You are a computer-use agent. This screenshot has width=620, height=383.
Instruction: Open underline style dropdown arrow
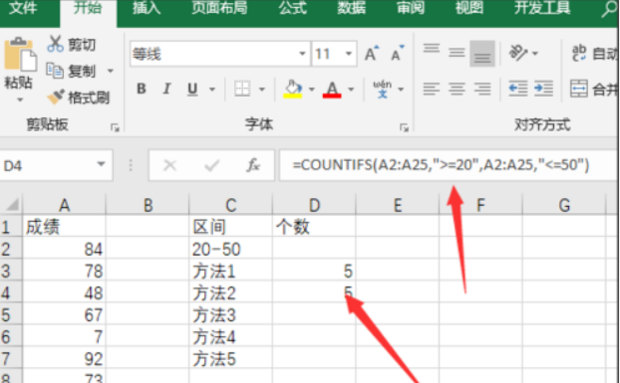coord(212,89)
